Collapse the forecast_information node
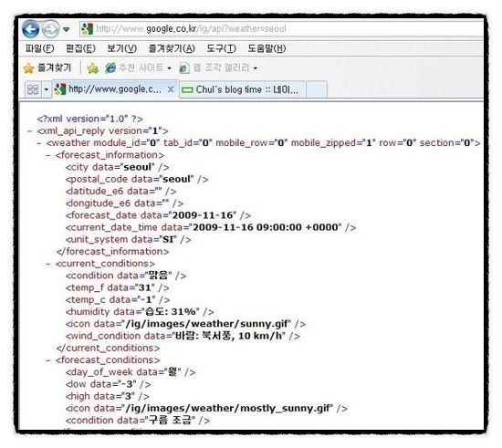Screen dimensions: 502x448 pyautogui.click(x=48, y=155)
